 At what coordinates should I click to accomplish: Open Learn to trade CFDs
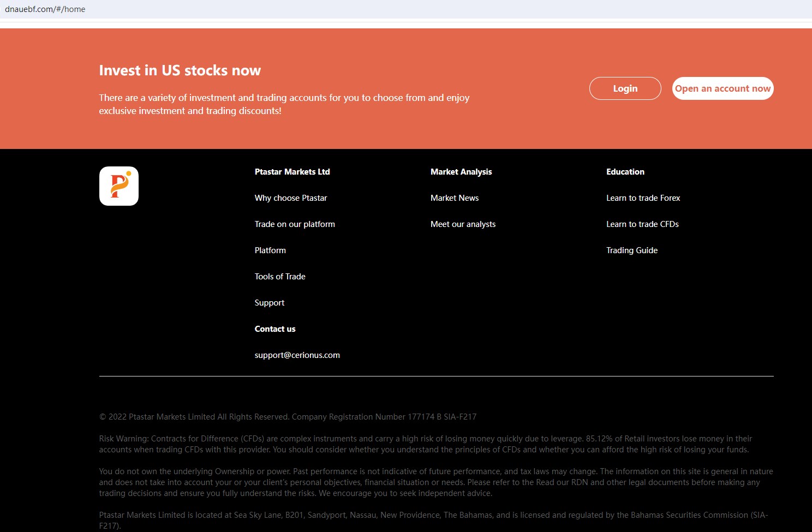(x=643, y=224)
